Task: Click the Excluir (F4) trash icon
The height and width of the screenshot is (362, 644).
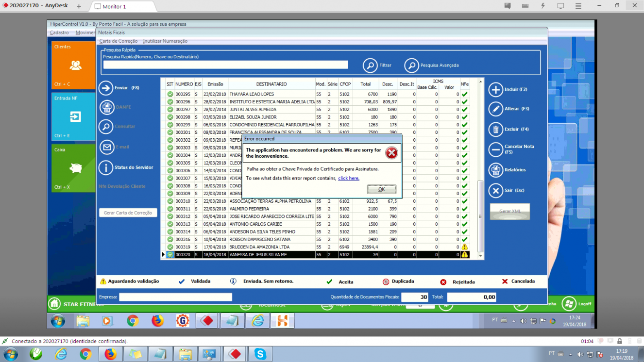Action: [x=495, y=130]
